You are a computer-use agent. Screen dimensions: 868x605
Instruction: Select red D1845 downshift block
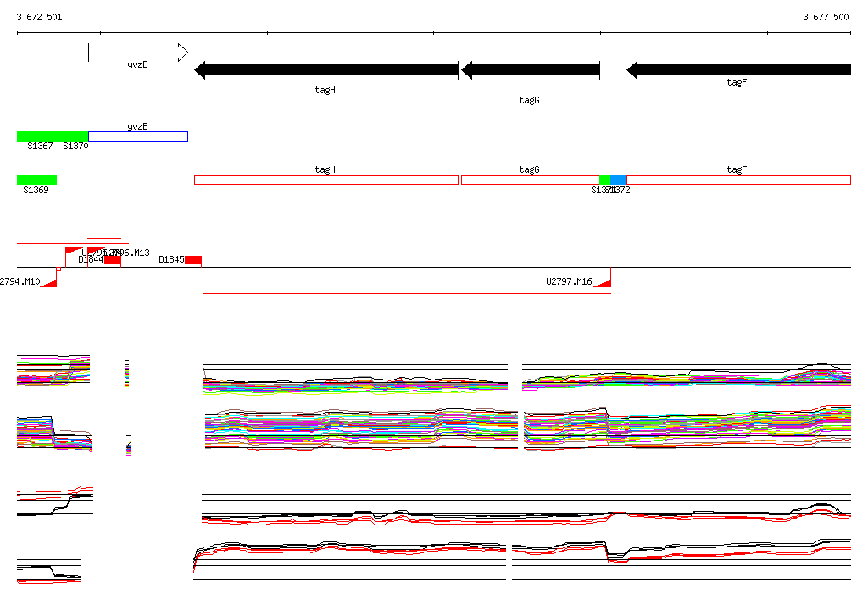[193, 260]
